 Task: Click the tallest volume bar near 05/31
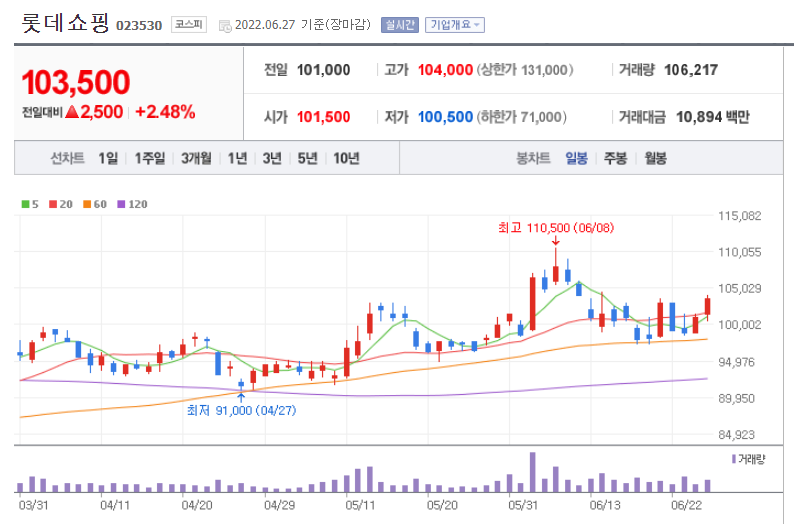pyautogui.click(x=532, y=472)
